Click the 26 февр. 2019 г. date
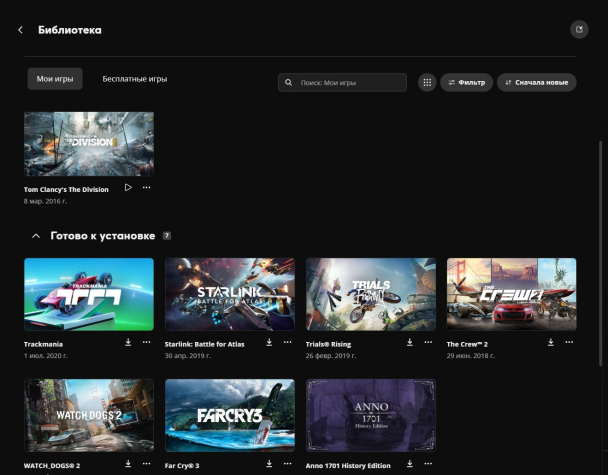Viewport: 608px width, 475px height. pos(331,356)
